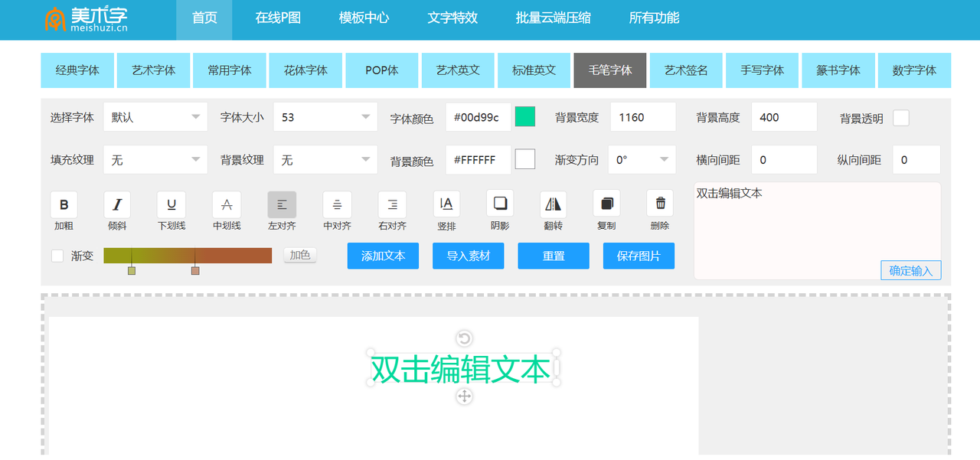Apply strikethrough with the 中划线 icon
Screen dimensions: 980x460
[226, 204]
